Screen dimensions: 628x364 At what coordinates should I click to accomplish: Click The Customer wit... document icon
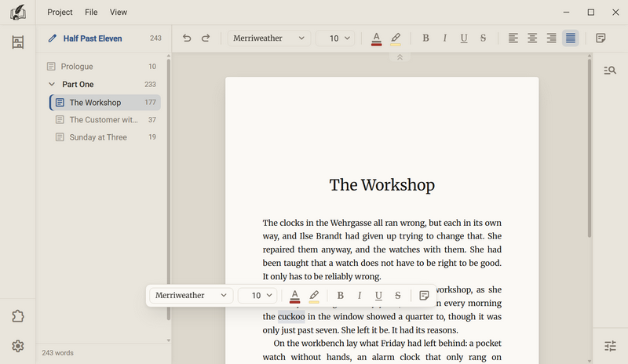tap(60, 120)
